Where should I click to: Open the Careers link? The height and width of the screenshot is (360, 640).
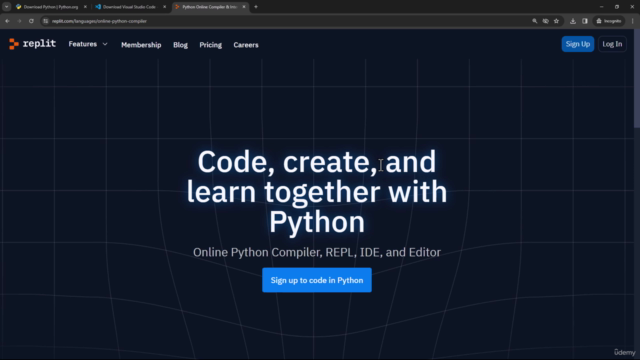point(246,45)
